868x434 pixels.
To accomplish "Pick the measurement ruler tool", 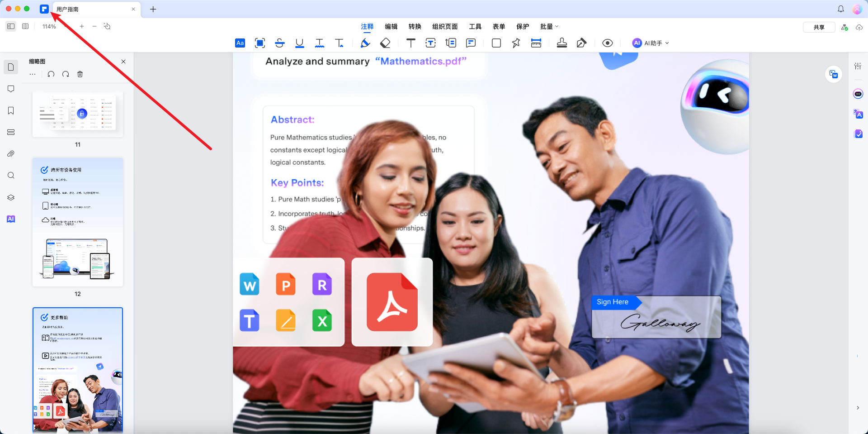I will point(536,43).
